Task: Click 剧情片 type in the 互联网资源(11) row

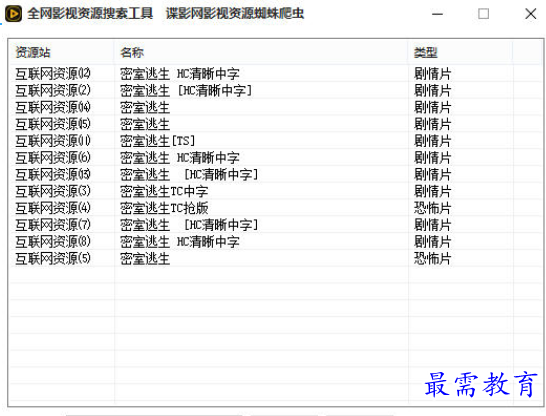Action: [432, 141]
